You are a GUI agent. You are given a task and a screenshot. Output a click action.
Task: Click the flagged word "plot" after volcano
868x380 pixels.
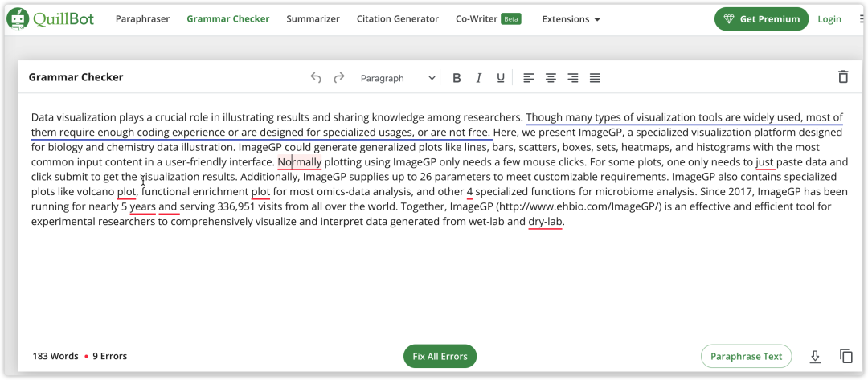[x=126, y=192]
